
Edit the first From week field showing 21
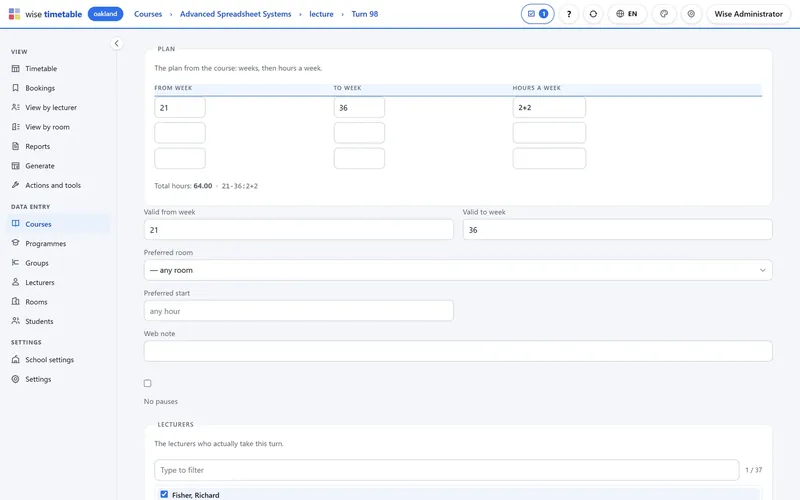click(x=180, y=108)
